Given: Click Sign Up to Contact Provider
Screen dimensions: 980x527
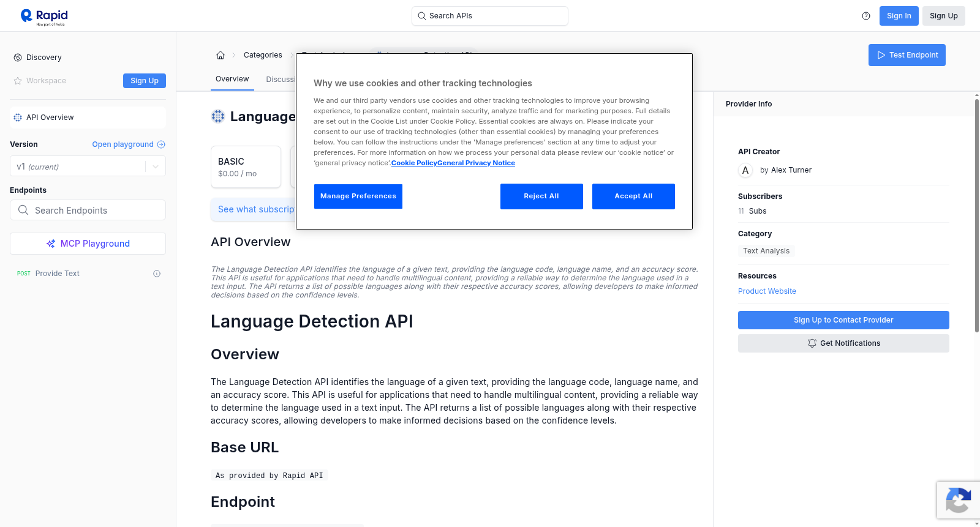Looking at the screenshot, I should (843, 320).
